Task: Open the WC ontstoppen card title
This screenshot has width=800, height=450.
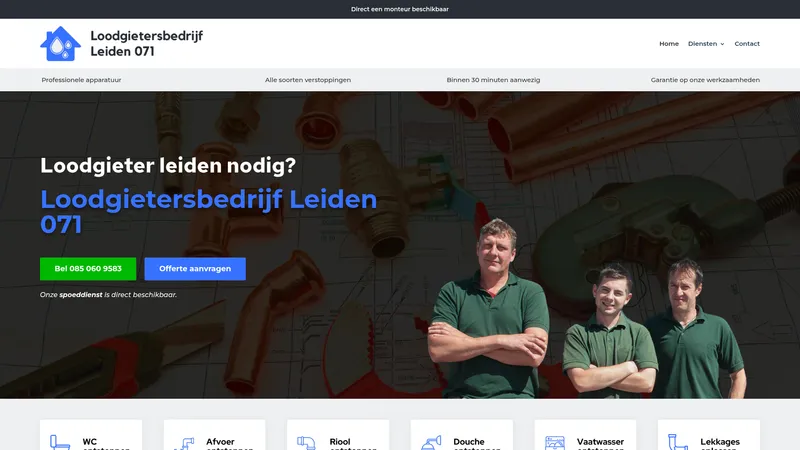Action: (106, 444)
